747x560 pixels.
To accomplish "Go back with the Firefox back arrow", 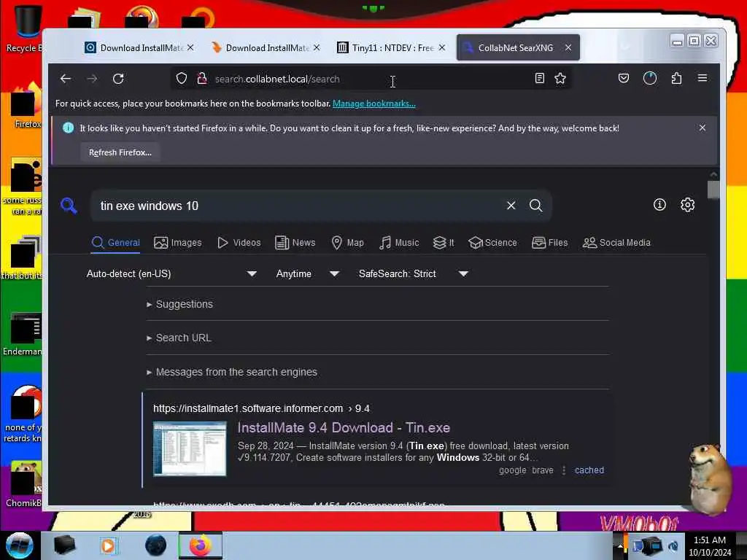I will (x=66, y=79).
